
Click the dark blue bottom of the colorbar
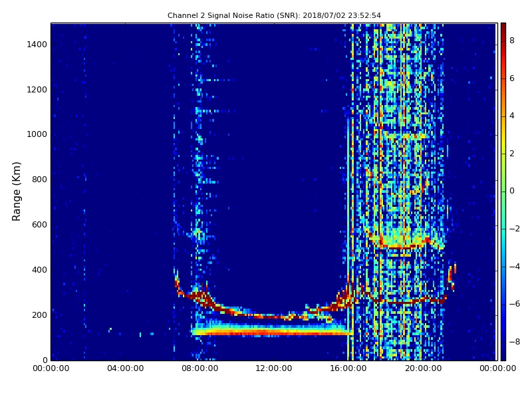click(503, 356)
